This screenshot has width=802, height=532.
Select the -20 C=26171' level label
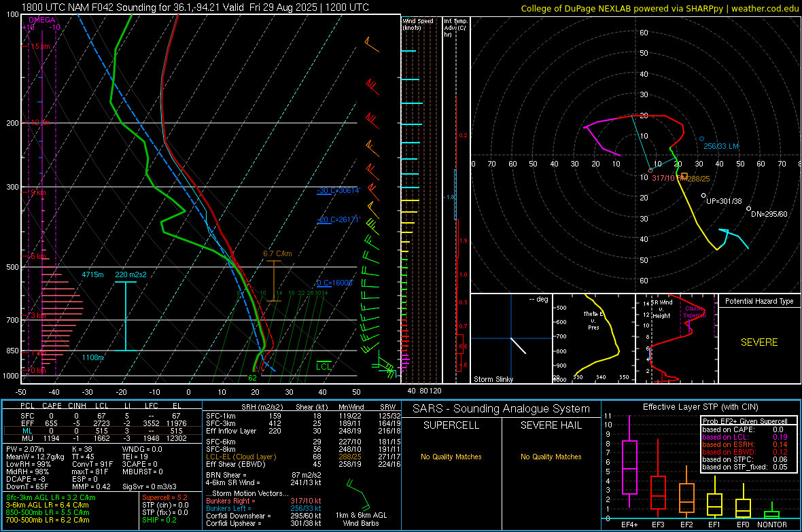(x=338, y=219)
